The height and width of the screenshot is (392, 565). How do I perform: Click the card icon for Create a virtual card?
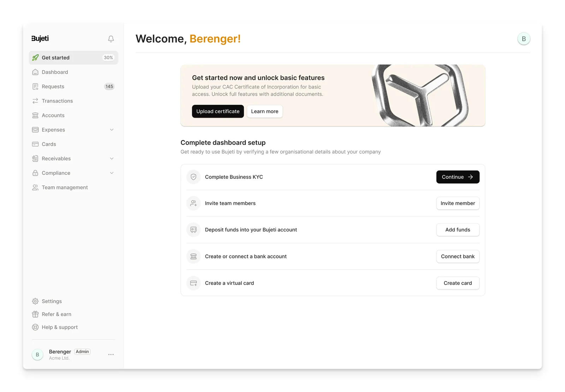pos(194,283)
